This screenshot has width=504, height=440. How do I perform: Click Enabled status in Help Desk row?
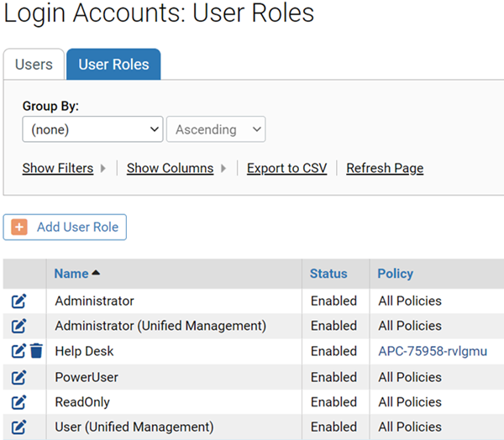[333, 351]
